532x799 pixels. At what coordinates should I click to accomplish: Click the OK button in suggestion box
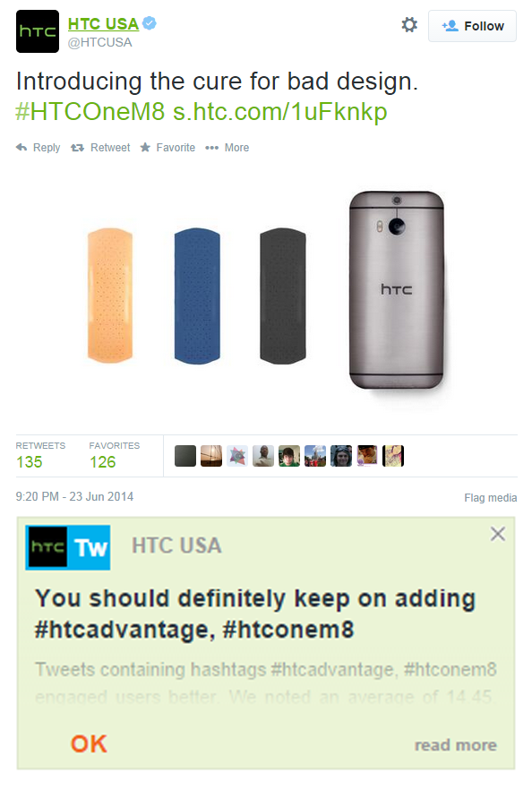pyautogui.click(x=89, y=744)
